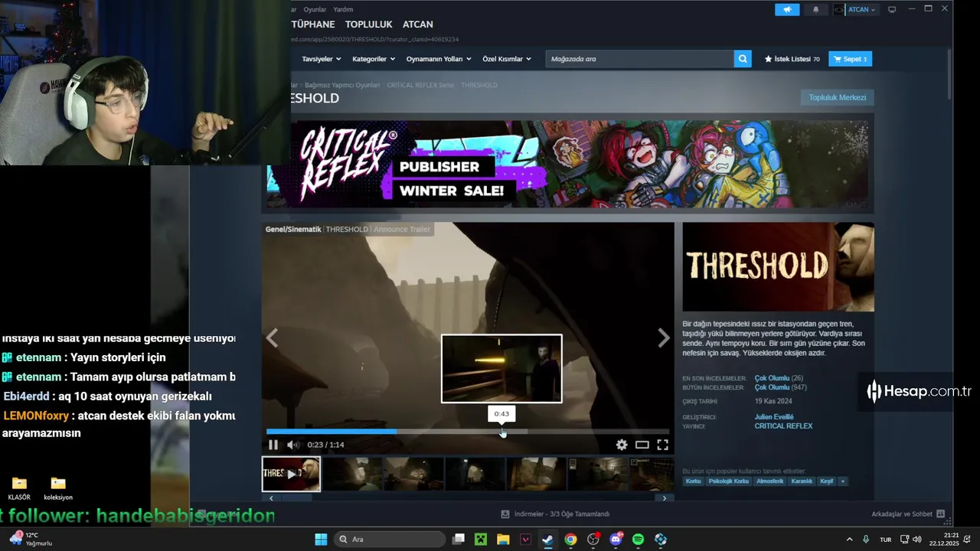Select the Keşif tag

click(827, 481)
